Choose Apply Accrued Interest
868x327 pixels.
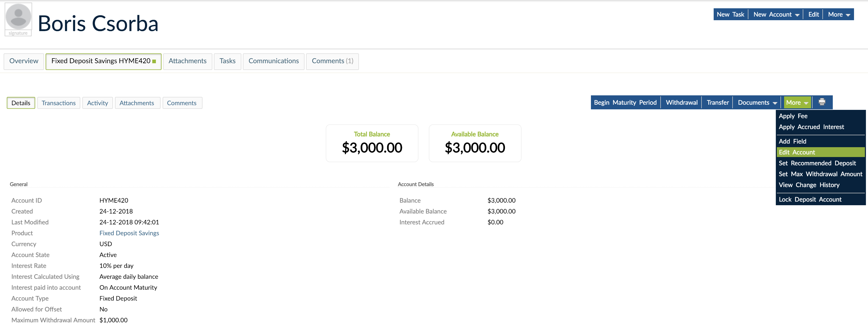tap(812, 127)
